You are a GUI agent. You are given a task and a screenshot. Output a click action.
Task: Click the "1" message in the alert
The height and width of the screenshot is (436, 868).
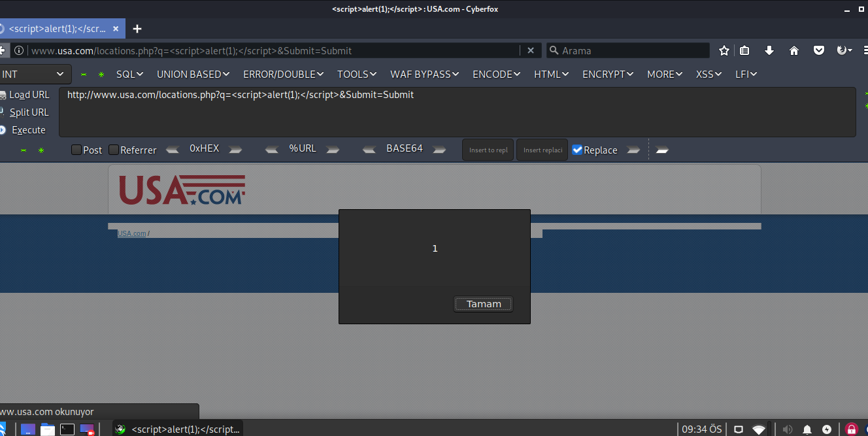pos(435,248)
